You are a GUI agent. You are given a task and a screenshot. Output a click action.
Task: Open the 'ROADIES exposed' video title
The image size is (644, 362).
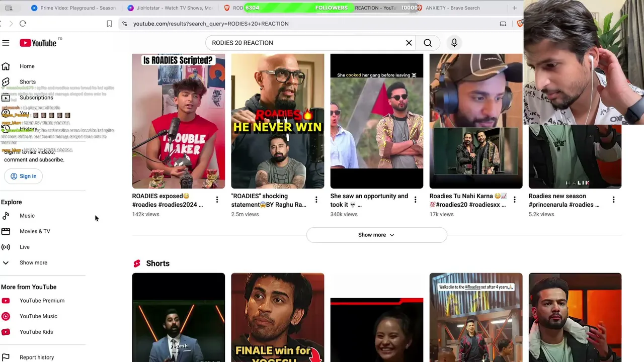[x=168, y=200]
